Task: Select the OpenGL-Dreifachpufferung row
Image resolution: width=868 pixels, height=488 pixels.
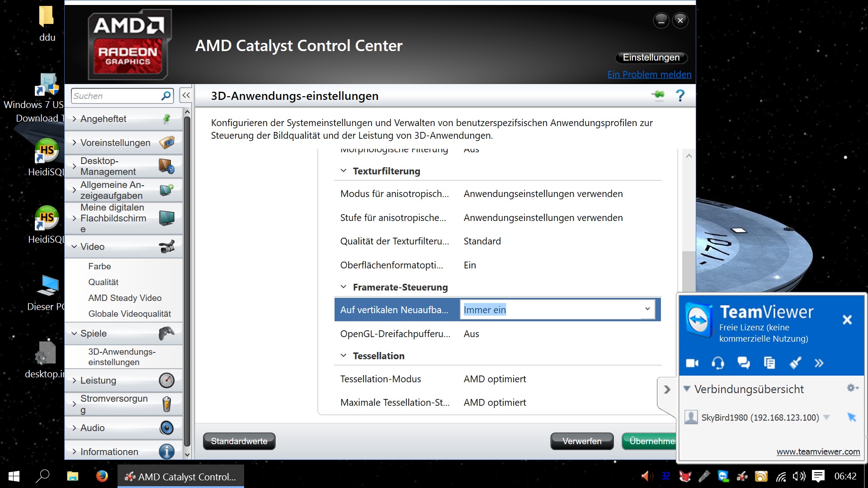Action: [x=497, y=333]
